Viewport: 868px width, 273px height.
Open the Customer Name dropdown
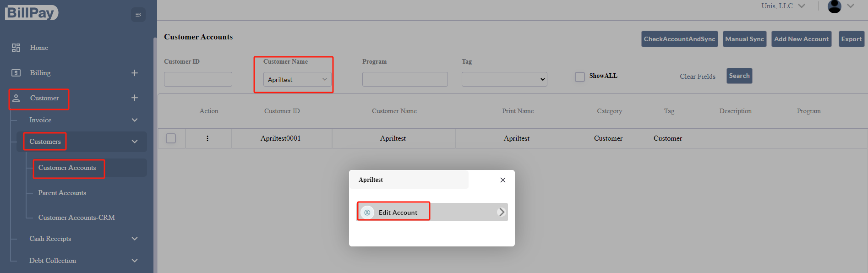(x=297, y=80)
